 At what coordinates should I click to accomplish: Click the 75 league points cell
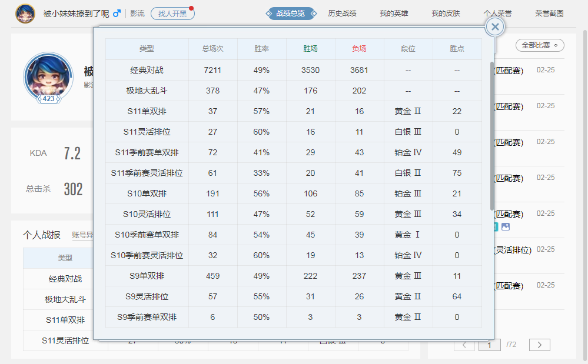click(x=457, y=173)
